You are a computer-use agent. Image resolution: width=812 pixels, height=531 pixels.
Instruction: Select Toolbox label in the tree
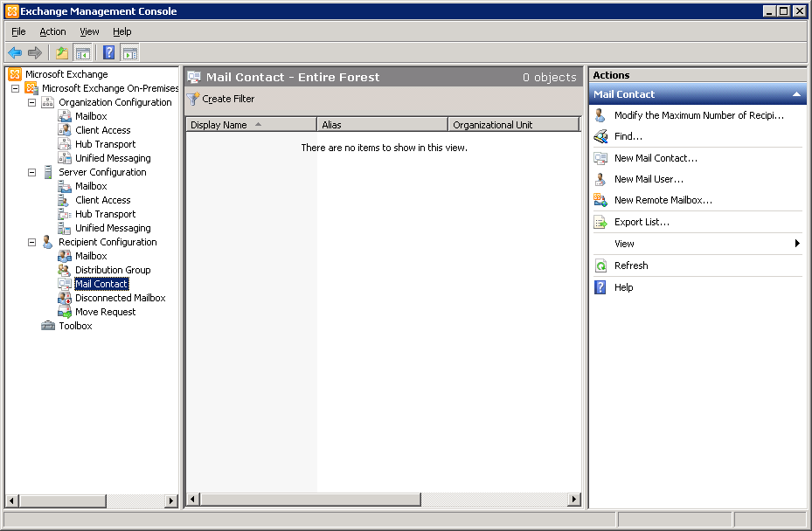tap(76, 326)
